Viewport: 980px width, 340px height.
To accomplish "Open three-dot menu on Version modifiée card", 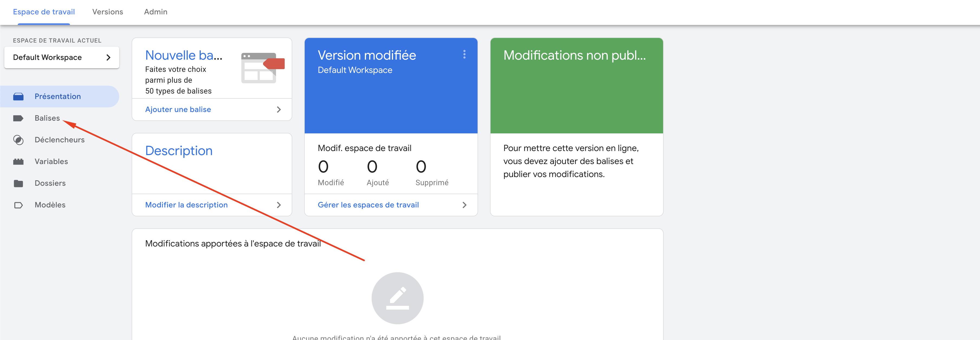I will (464, 54).
